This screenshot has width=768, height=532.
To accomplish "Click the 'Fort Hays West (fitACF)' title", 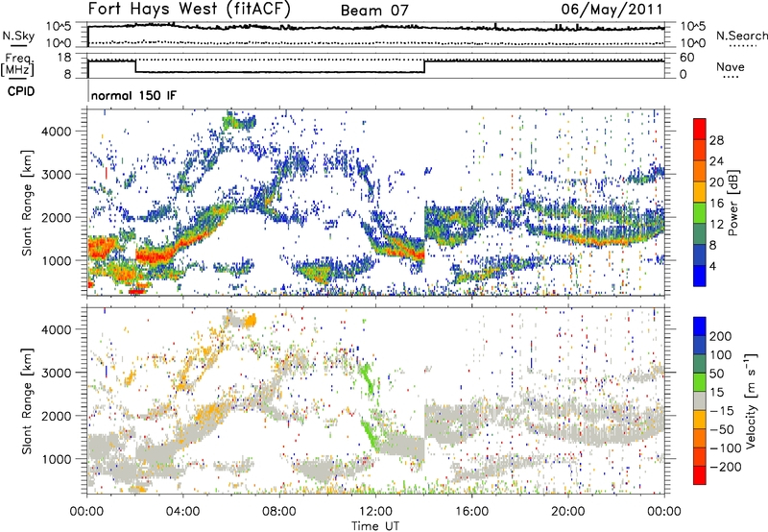I will [x=189, y=9].
